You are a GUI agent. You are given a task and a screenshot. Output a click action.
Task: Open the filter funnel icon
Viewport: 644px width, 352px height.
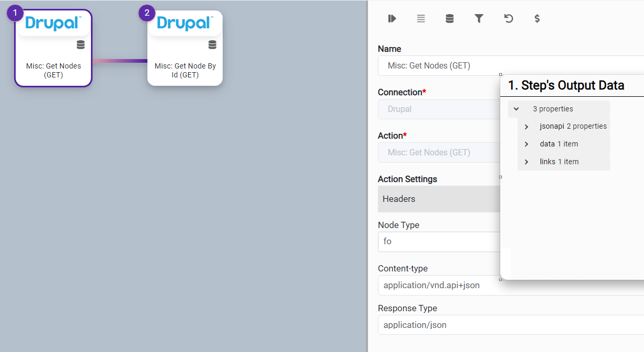point(479,19)
